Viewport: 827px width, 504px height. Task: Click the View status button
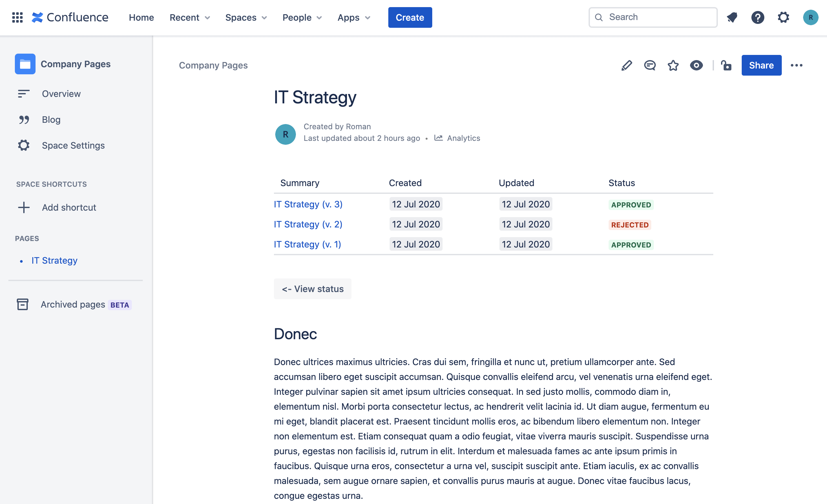[312, 289]
